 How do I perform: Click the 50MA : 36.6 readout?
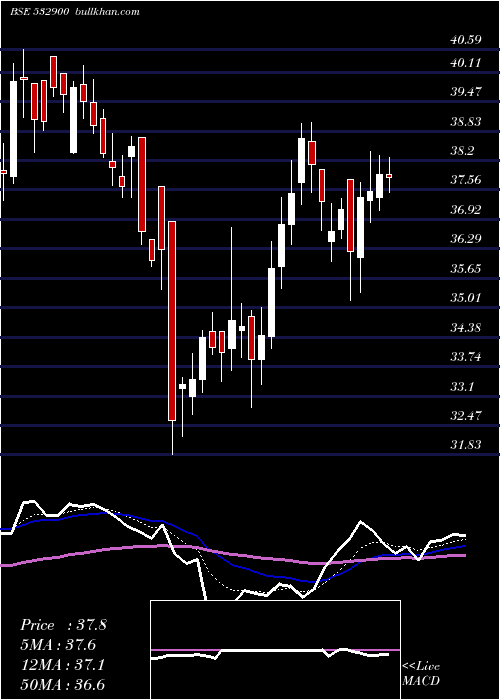(x=63, y=685)
